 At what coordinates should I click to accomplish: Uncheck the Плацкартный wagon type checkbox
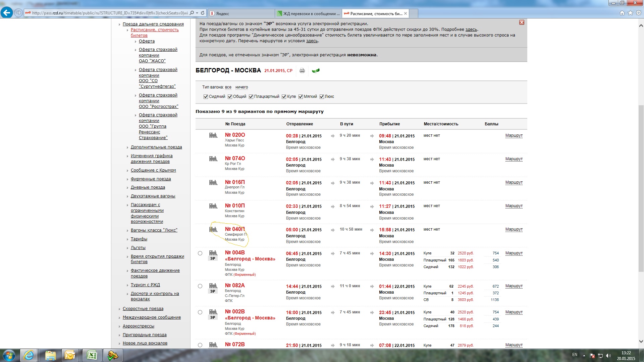coord(251,97)
